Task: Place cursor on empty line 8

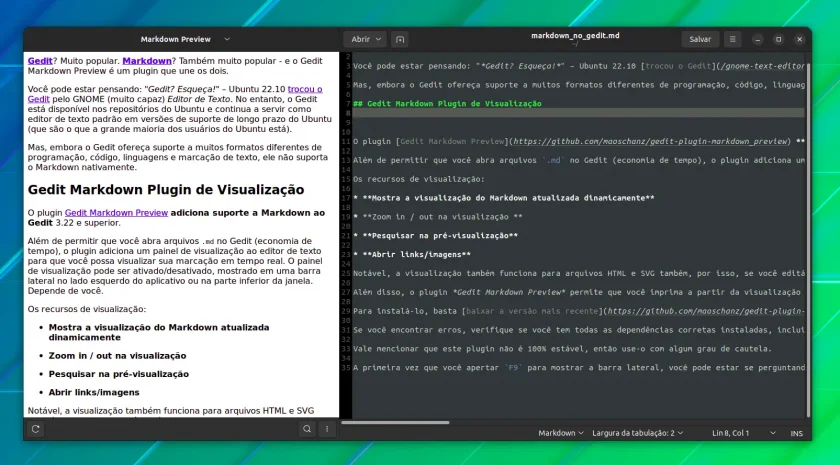Action: 578,113
